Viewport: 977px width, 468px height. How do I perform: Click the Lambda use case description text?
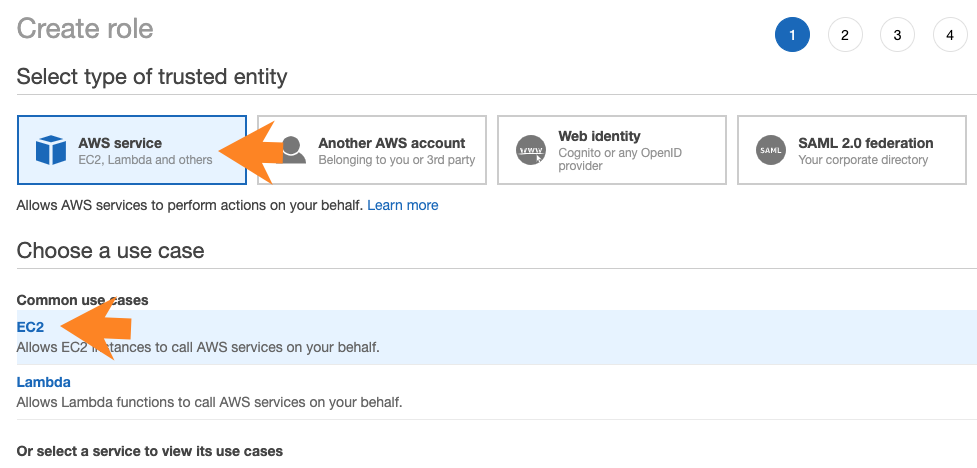pos(209,402)
